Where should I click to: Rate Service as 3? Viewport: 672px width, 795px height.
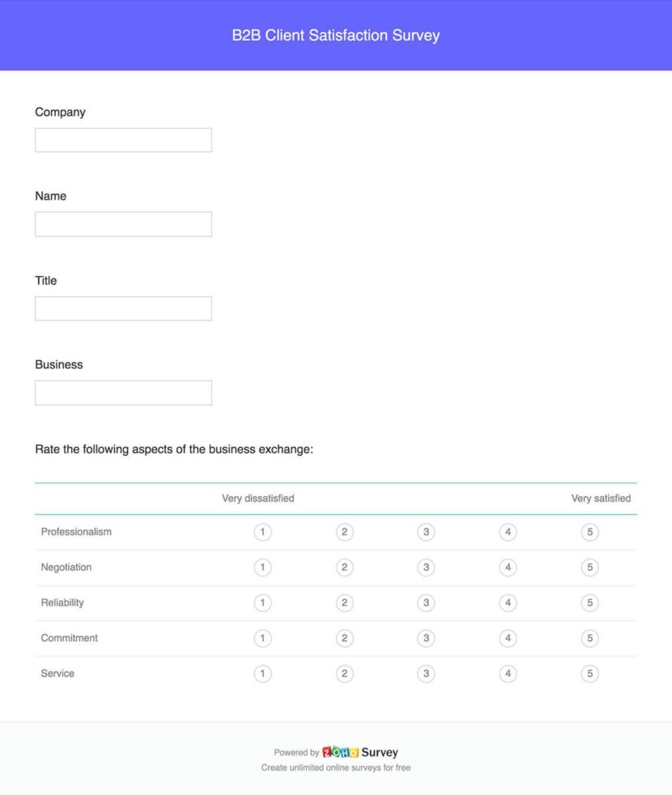426,673
